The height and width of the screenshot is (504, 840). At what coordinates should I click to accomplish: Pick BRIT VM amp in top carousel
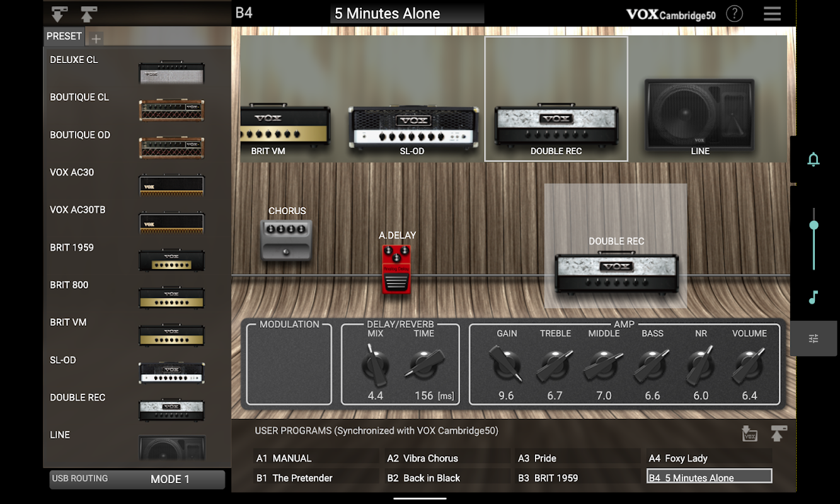285,128
